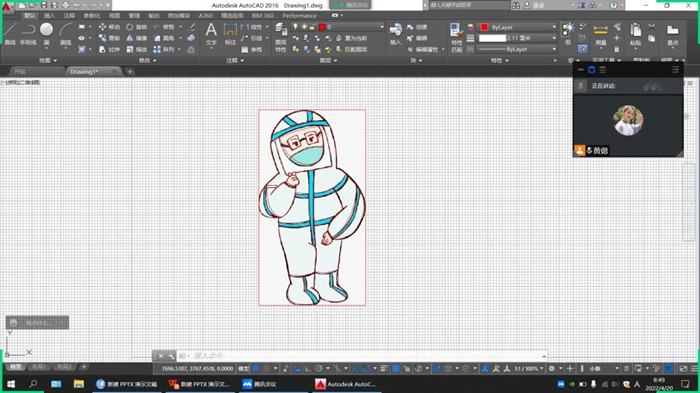Open the lineweight 2.11 dropdown
The height and width of the screenshot is (393, 700).
pyautogui.click(x=517, y=38)
